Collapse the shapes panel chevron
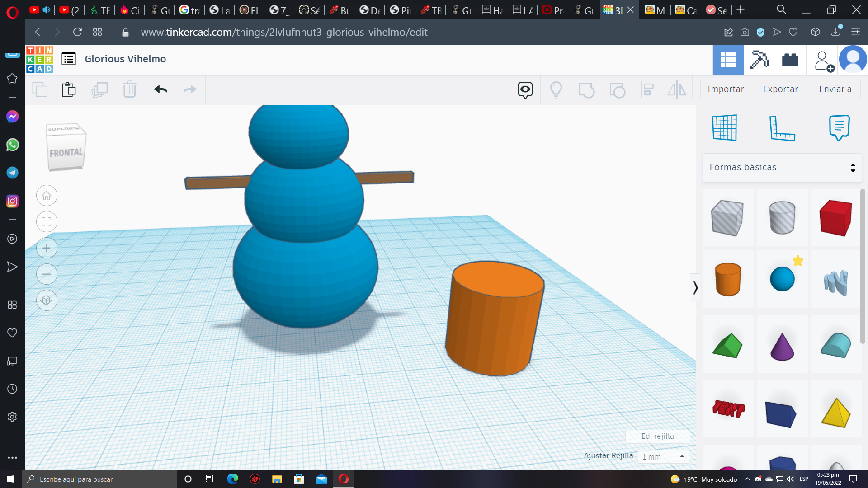868x488 pixels. [695, 287]
